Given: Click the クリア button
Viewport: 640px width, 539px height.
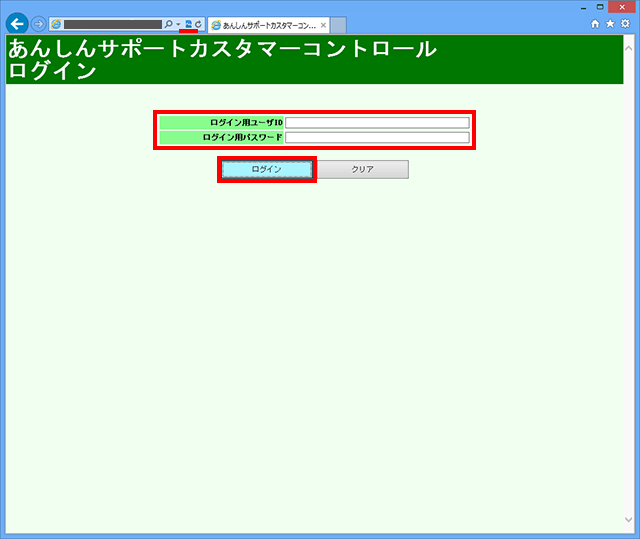Looking at the screenshot, I should [x=363, y=169].
